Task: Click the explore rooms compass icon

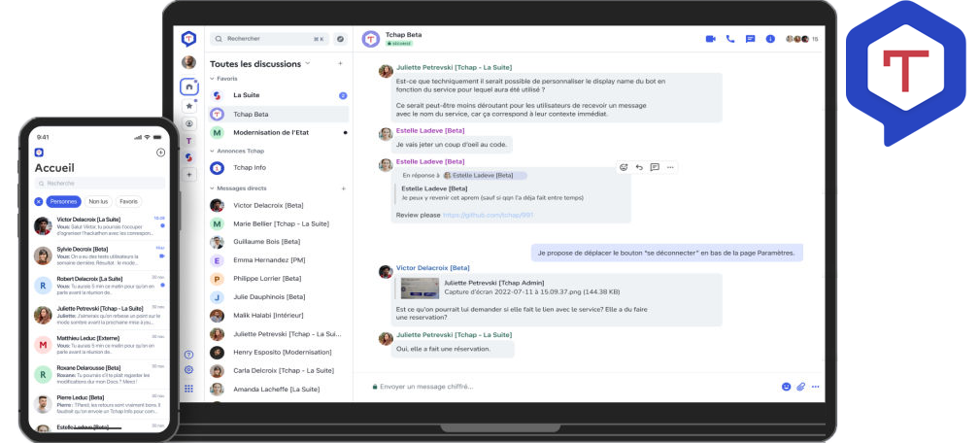Action: [x=340, y=39]
